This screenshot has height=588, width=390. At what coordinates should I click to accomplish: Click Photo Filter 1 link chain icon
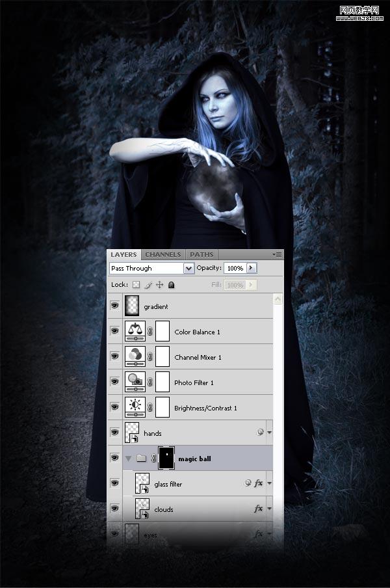tap(150, 382)
